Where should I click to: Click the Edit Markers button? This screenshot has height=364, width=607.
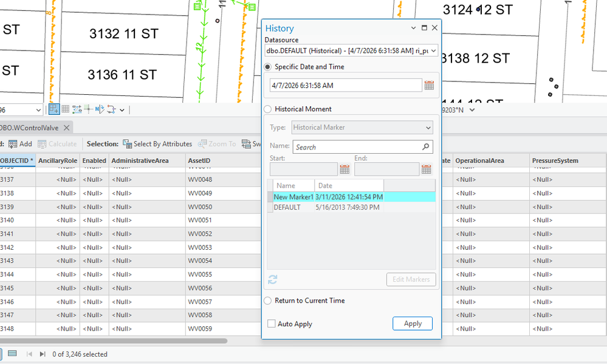click(411, 280)
